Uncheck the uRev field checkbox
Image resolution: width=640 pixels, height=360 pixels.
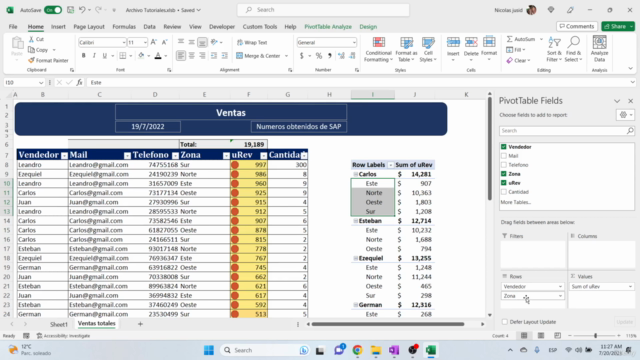504,183
